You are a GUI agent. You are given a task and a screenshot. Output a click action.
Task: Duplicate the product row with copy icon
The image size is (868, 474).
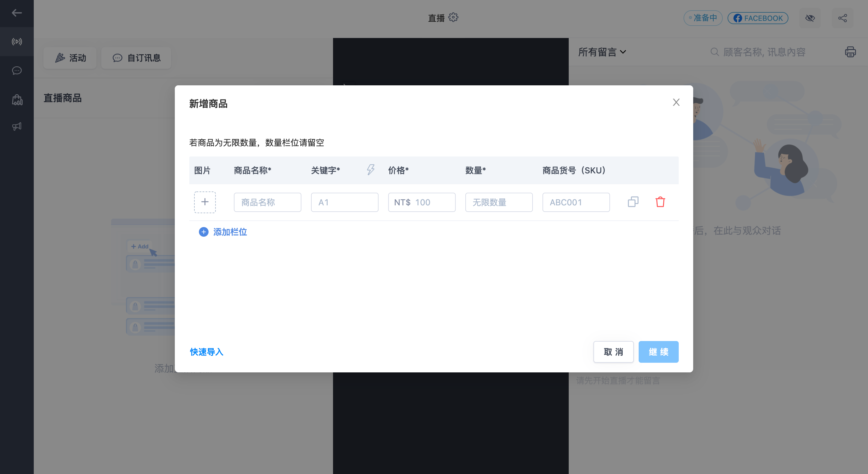point(633,202)
